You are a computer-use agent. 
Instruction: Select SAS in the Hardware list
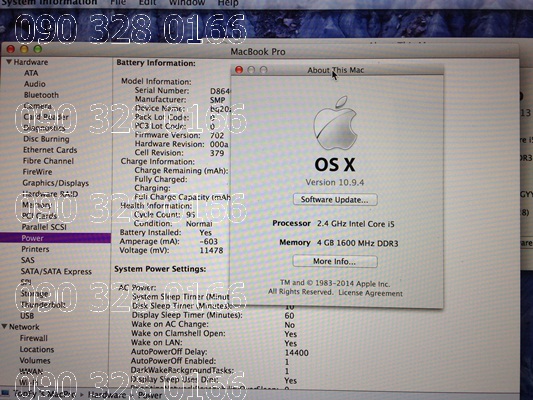point(28,260)
